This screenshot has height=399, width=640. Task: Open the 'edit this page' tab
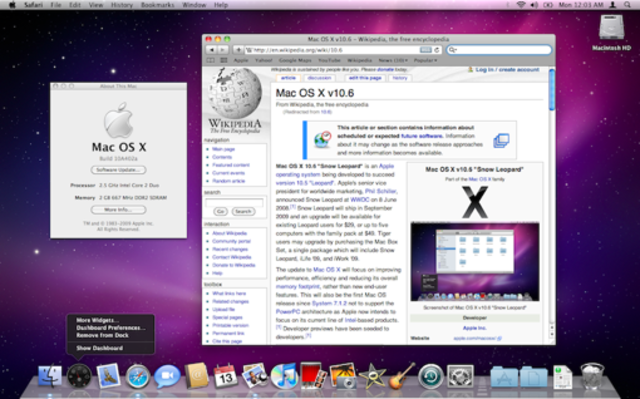[x=365, y=78]
